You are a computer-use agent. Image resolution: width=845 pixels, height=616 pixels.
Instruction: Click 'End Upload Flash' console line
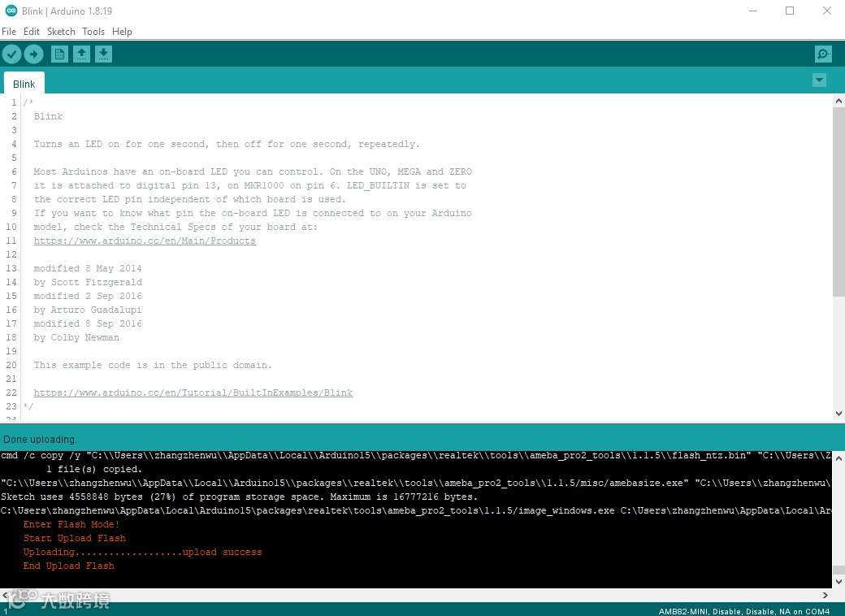point(68,566)
